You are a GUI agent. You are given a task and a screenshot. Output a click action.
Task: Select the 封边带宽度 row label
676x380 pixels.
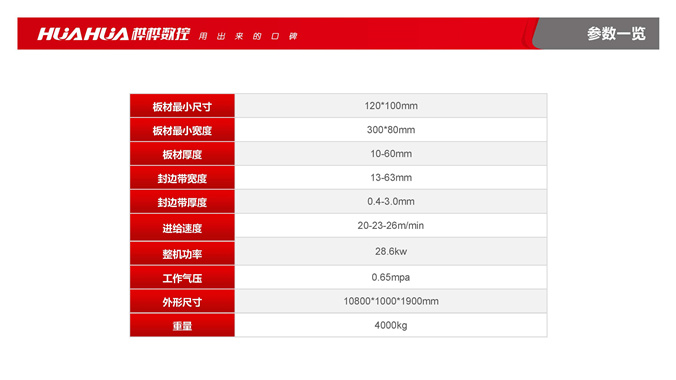tap(182, 178)
